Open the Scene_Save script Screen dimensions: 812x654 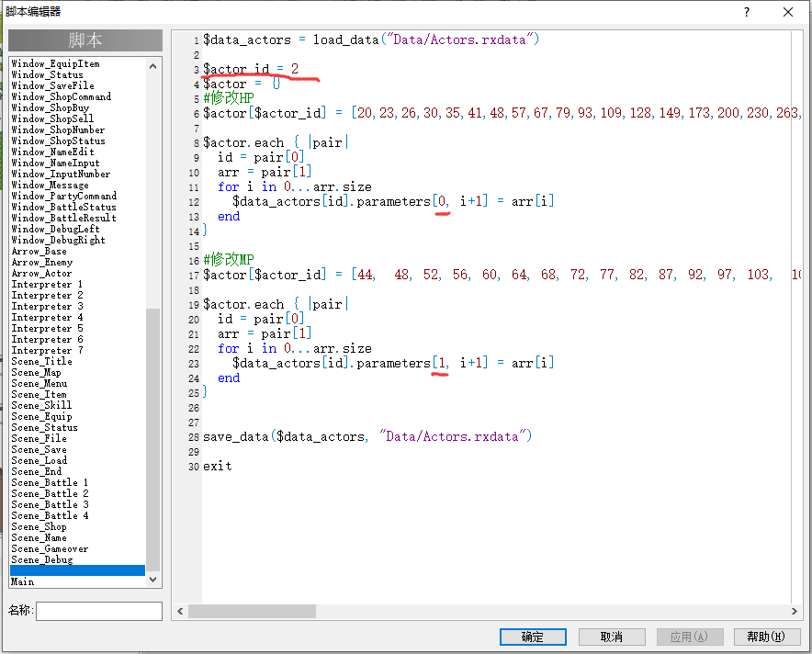[x=39, y=449]
